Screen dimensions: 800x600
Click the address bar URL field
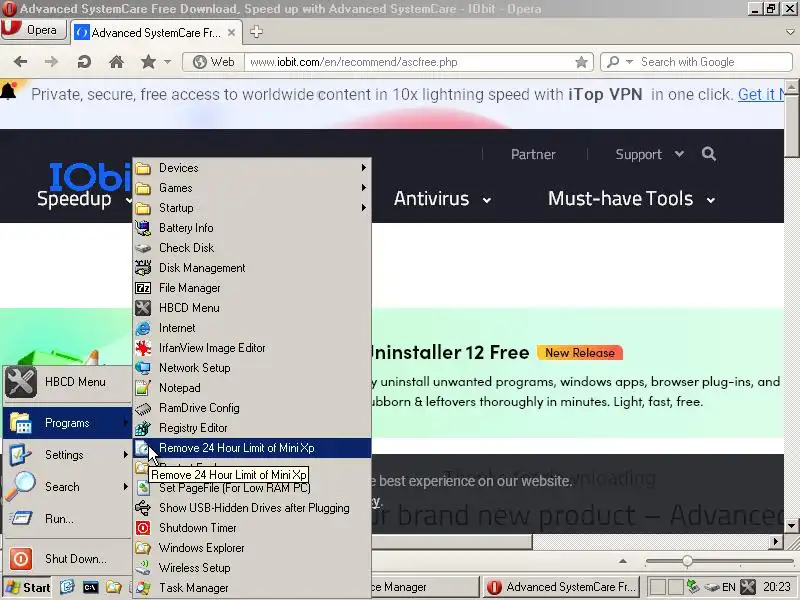click(408, 62)
